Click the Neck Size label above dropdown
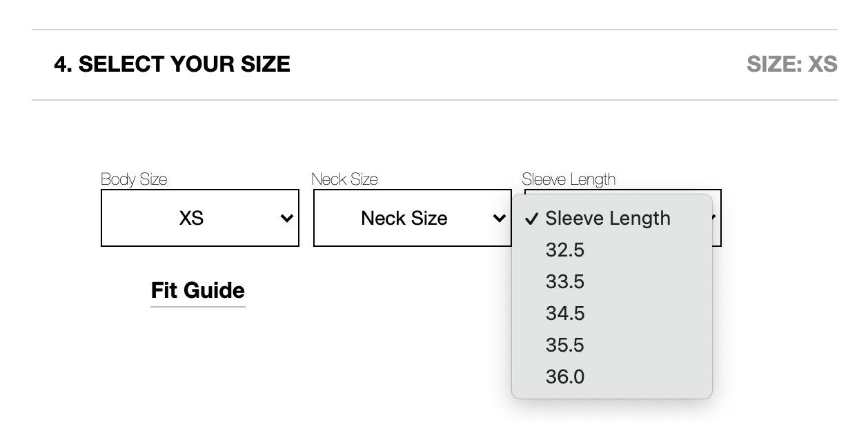Image resolution: width=868 pixels, height=422 pixels. 344,179
